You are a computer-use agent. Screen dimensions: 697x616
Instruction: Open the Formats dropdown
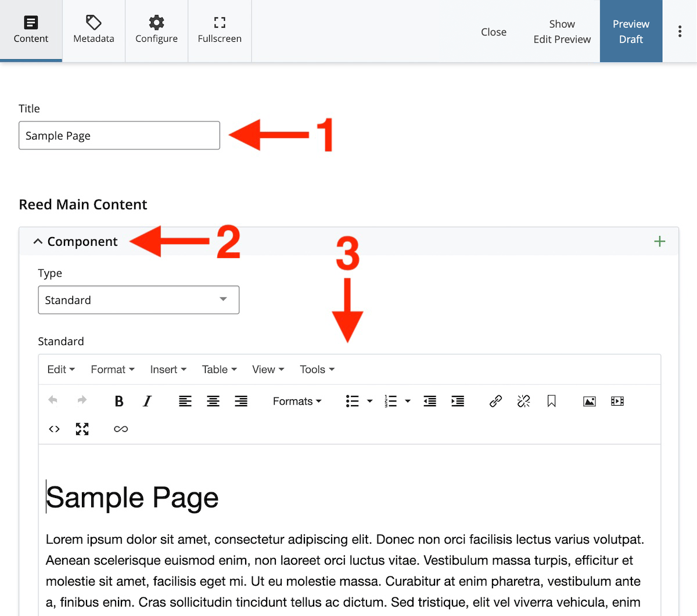(297, 401)
